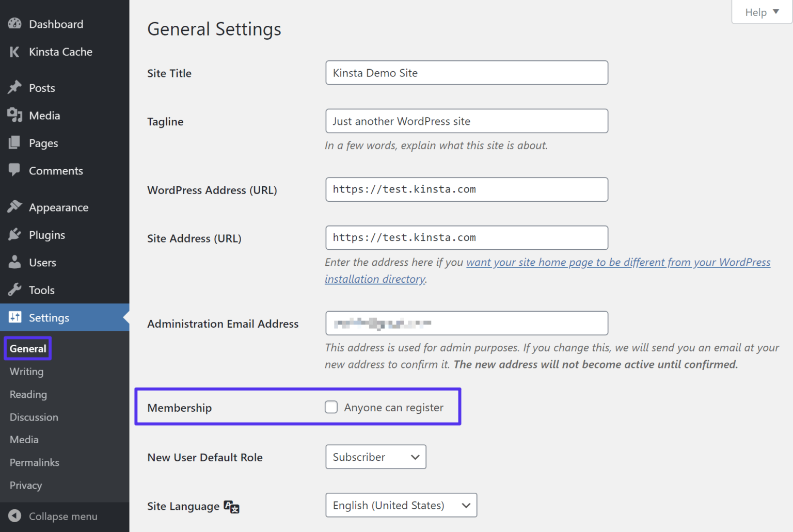
Task: Open Posts via the pushpin icon
Action: (14, 87)
